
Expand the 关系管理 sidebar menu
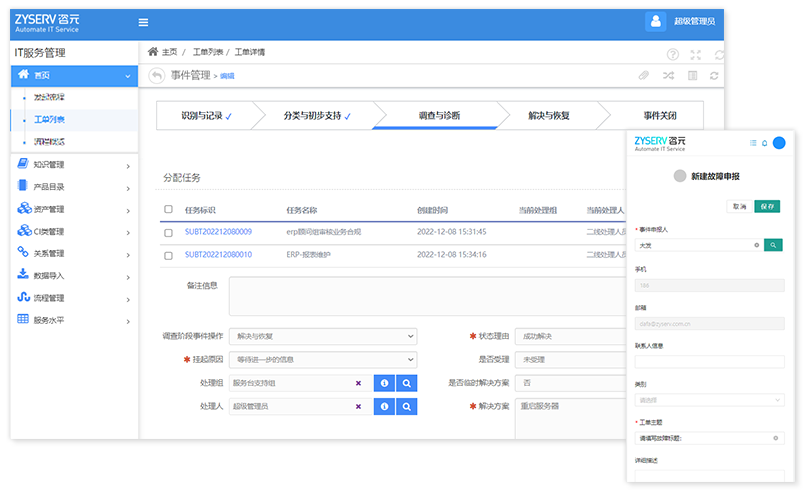[74, 253]
